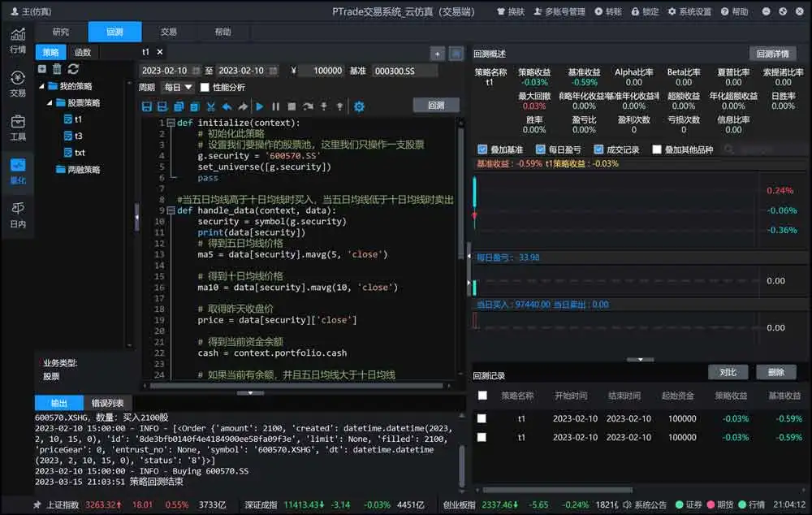Run the strategy with the play icon

[x=260, y=106]
